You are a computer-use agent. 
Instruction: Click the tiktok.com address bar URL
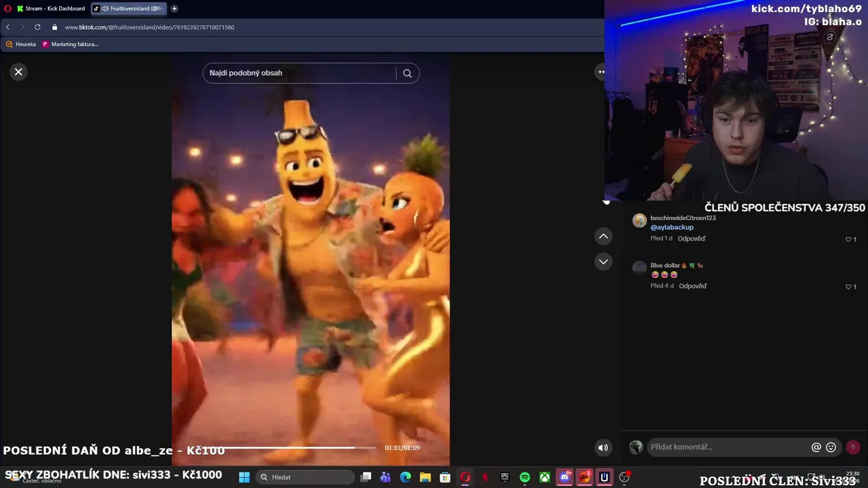(149, 27)
